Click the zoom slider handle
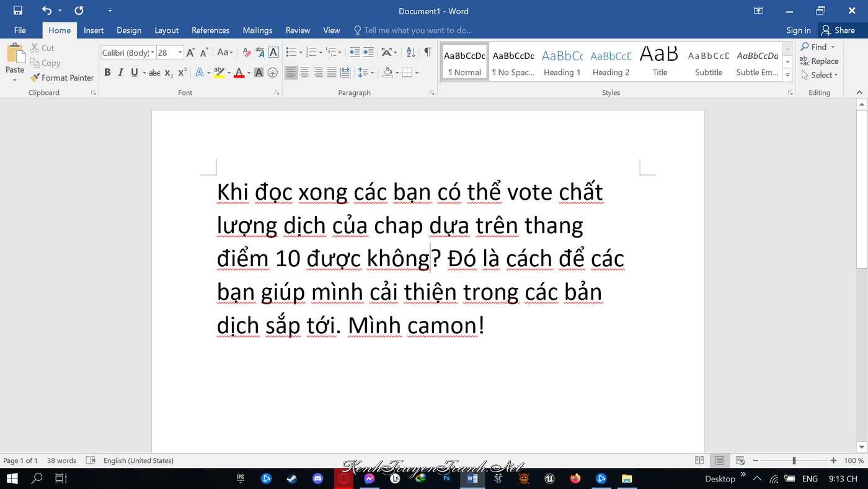 coord(794,460)
